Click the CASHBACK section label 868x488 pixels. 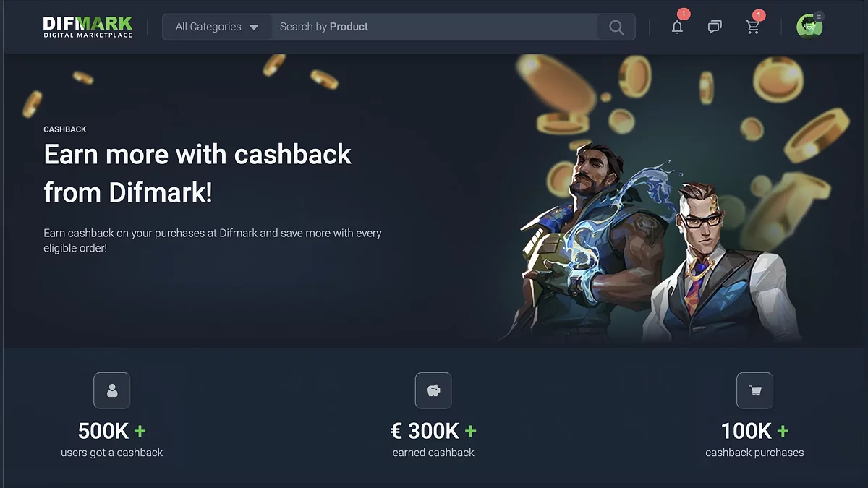[65, 129]
